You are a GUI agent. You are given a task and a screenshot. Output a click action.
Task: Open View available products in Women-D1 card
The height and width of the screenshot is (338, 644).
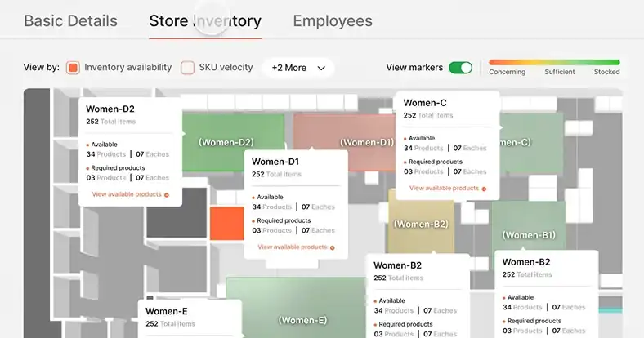[292, 247]
